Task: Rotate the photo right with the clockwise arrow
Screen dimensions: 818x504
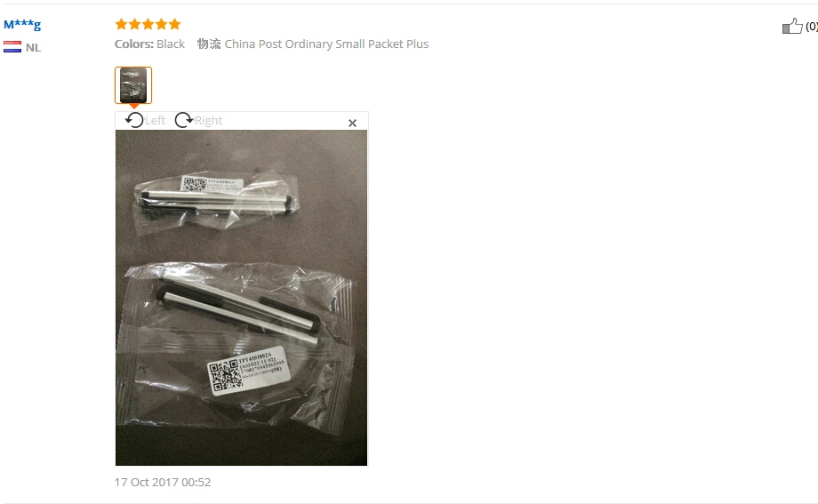Action: (x=184, y=120)
